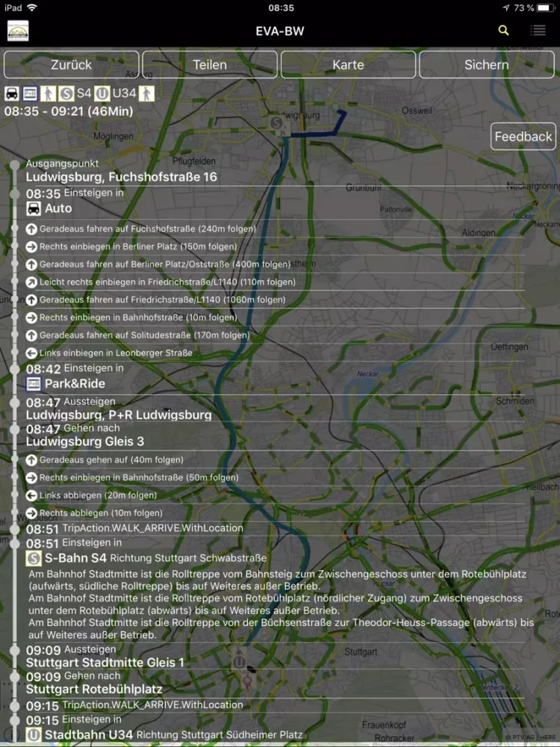Tap the location services arrow in status bar

[x=505, y=7]
